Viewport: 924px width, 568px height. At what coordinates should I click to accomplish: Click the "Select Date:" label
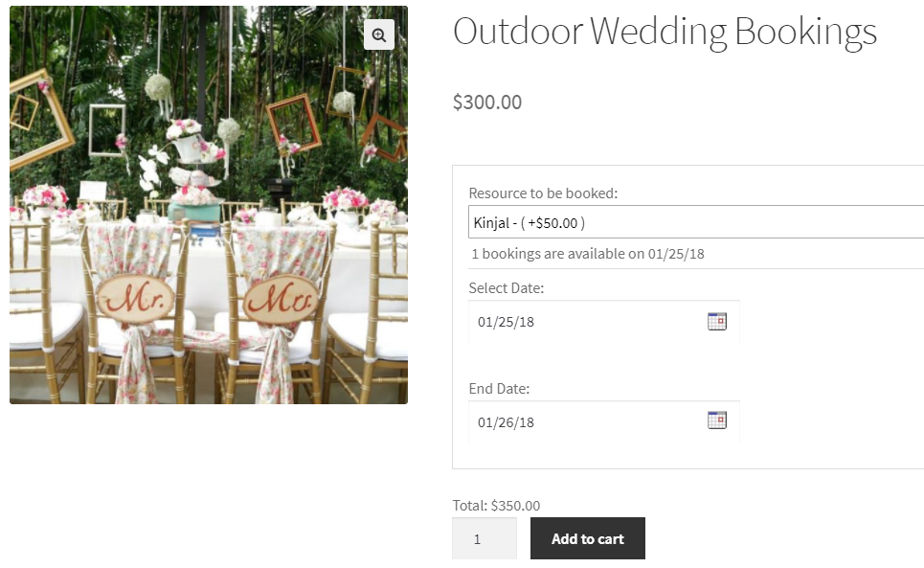506,287
